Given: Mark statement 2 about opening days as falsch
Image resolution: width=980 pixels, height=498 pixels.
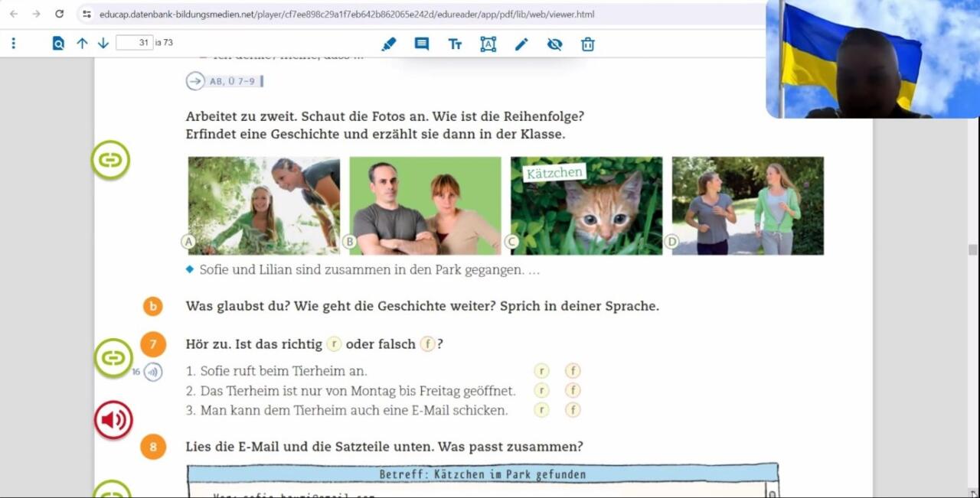Looking at the screenshot, I should [x=573, y=390].
